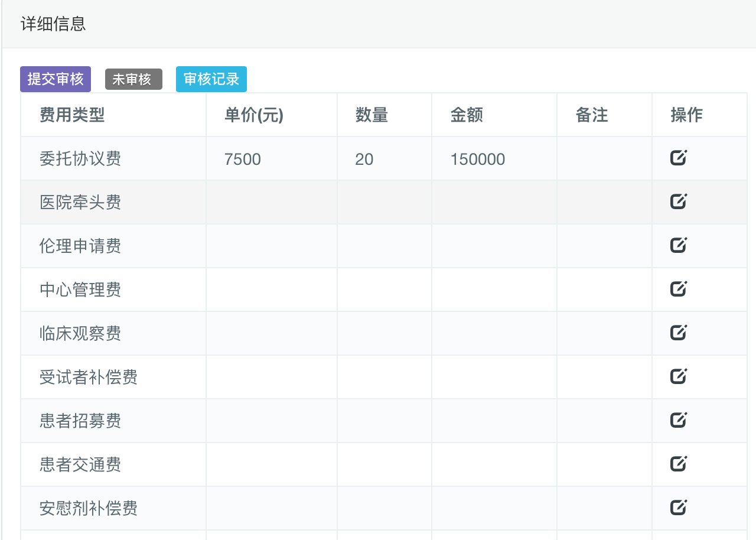Click the 提交审核 button

click(56, 79)
